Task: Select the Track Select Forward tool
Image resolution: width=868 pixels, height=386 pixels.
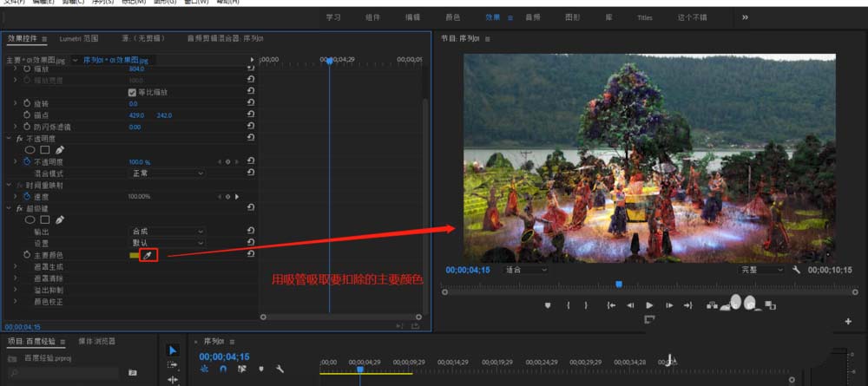Action: point(172,365)
